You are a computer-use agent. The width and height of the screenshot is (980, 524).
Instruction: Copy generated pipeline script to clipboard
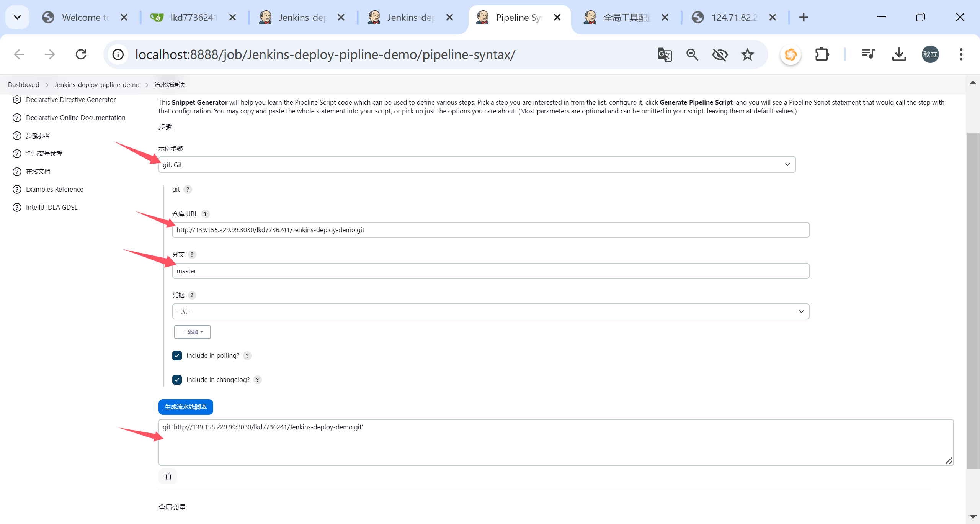coord(168,476)
